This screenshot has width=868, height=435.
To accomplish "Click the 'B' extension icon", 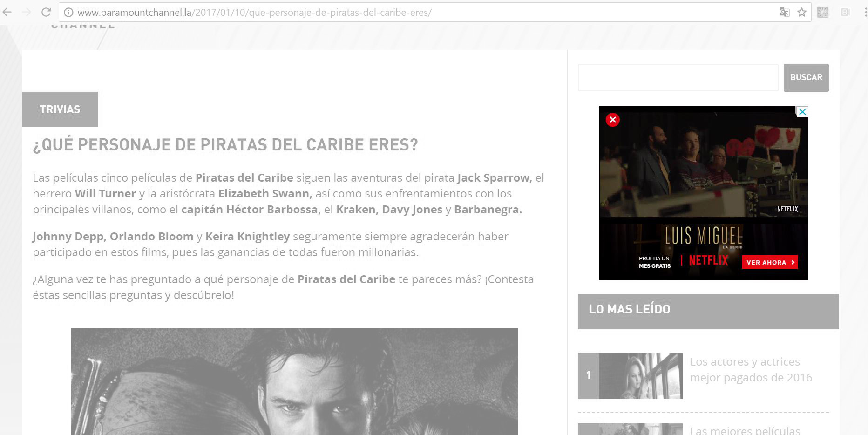I will point(845,13).
